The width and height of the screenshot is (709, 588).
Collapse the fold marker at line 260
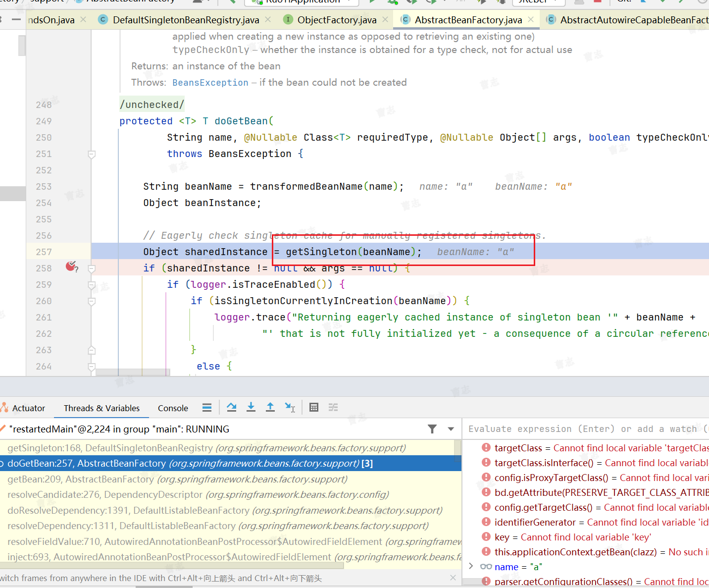tap(92, 301)
